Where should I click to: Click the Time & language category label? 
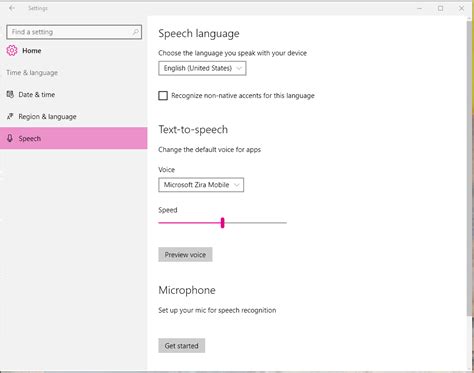coord(32,73)
